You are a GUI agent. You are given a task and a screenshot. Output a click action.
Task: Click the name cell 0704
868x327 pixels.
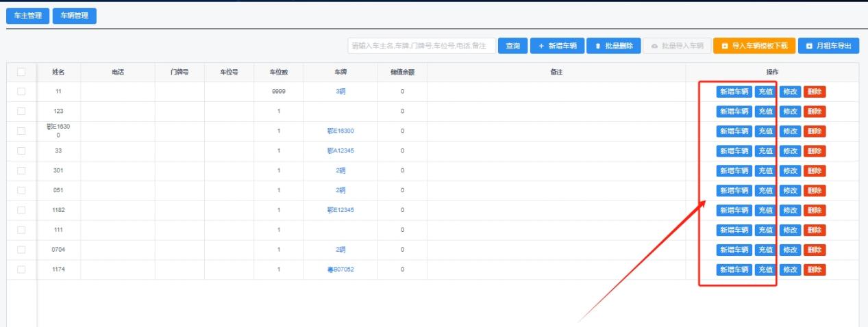click(x=58, y=250)
